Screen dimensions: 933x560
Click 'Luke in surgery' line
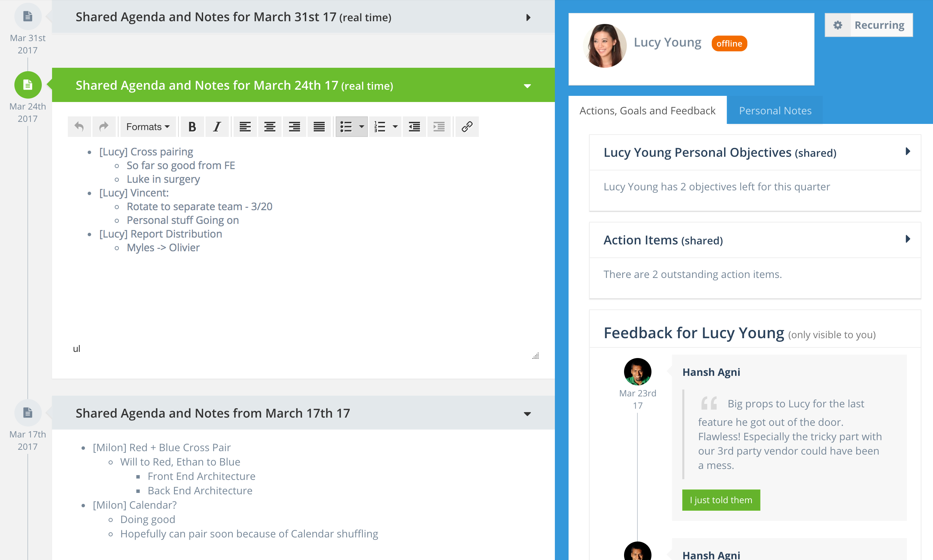[163, 179]
